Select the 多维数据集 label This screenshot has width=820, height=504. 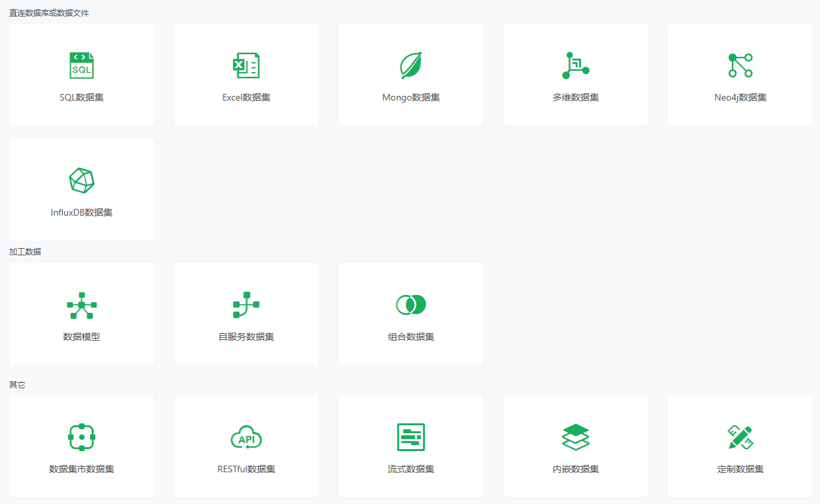tap(576, 98)
